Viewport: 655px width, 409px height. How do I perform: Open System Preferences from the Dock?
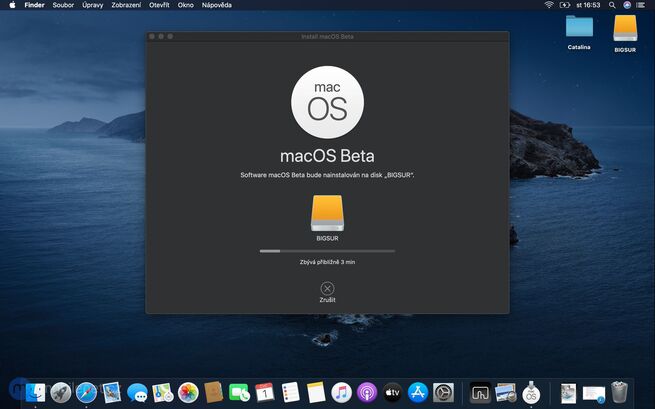443,393
